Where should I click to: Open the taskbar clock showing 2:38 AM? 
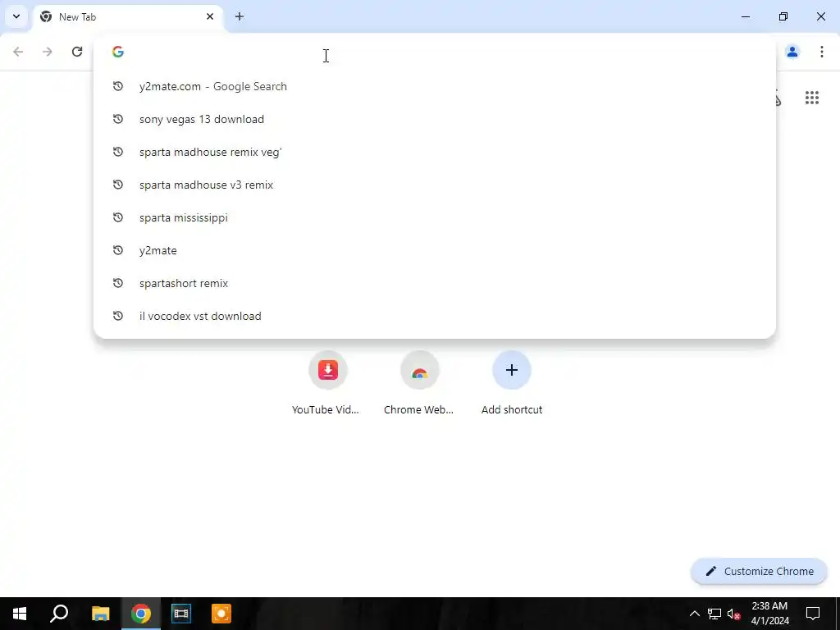coord(769,614)
